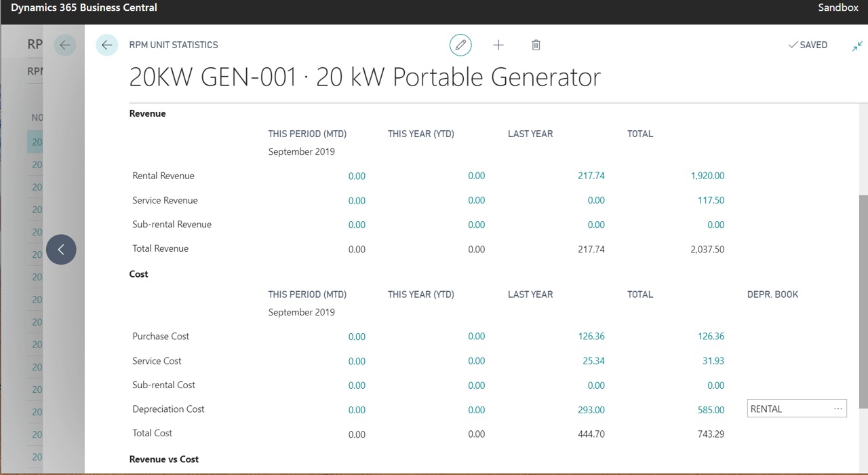Viewport: 868px width, 475px height.
Task: Select the first unit in the left list
Action: point(37,142)
